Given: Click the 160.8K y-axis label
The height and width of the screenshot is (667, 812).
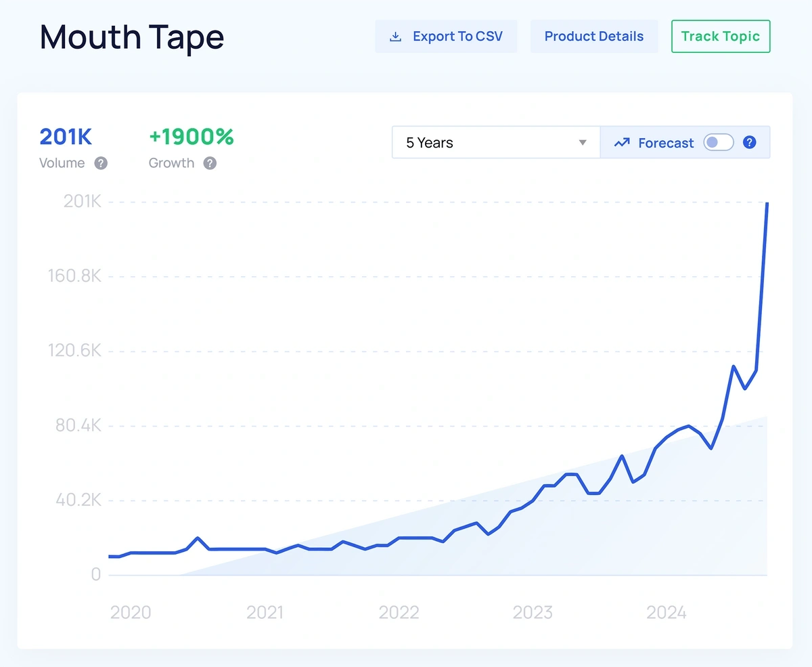Looking at the screenshot, I should tap(74, 276).
